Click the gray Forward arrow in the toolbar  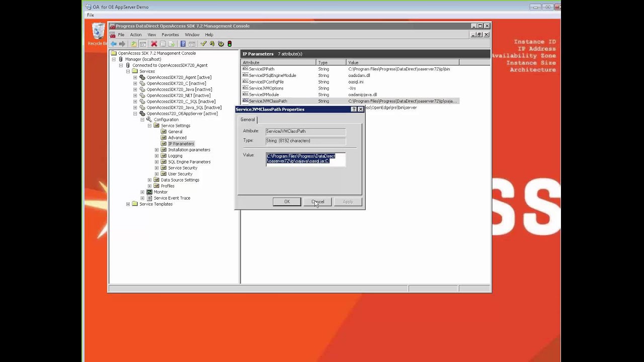122,44
